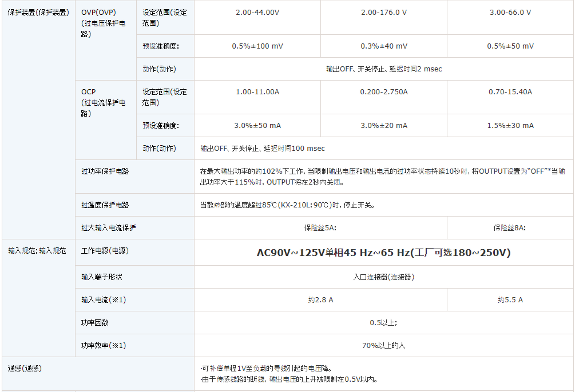Select the 入口连接器(连接器) cell
Image resolution: width=579 pixels, height=392 pixels.
point(383,277)
